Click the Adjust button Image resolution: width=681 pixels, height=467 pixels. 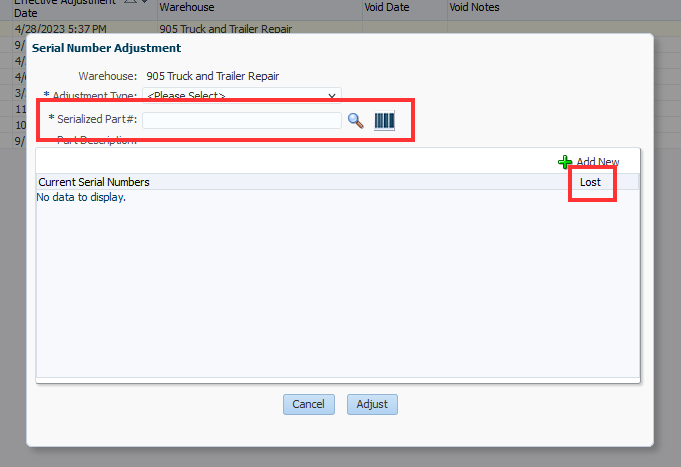(x=372, y=404)
